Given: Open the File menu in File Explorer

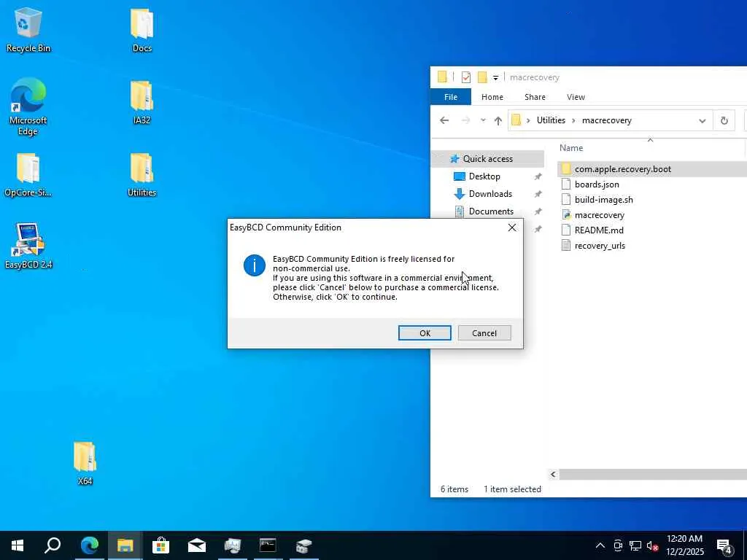Looking at the screenshot, I should (451, 97).
